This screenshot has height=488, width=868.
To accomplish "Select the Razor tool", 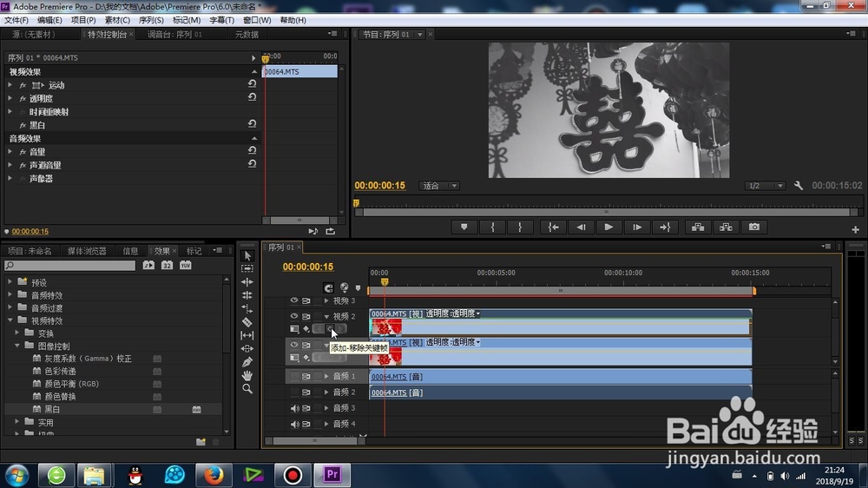I will point(247,322).
